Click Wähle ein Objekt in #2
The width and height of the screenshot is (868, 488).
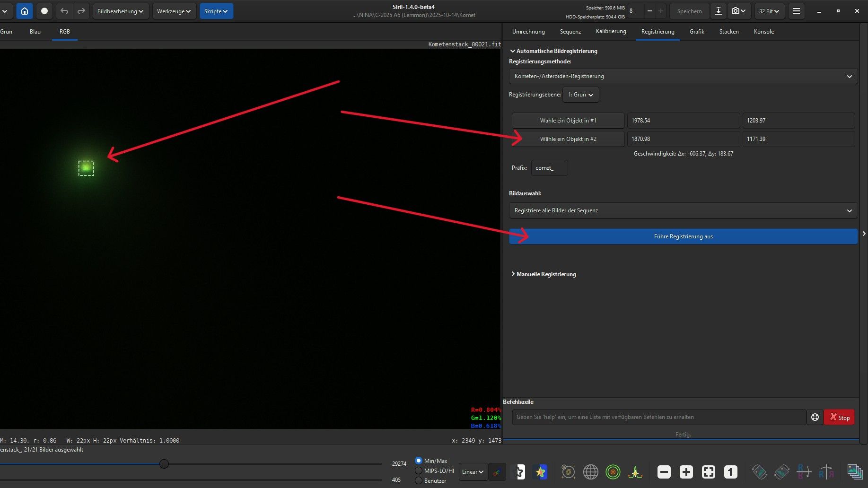568,139
